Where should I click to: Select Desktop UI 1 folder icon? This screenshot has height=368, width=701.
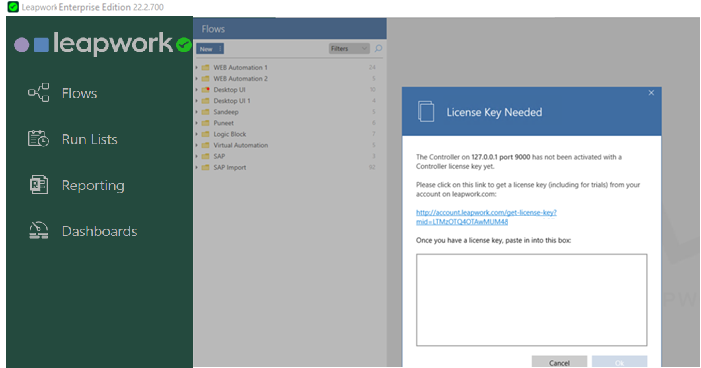pos(206,101)
